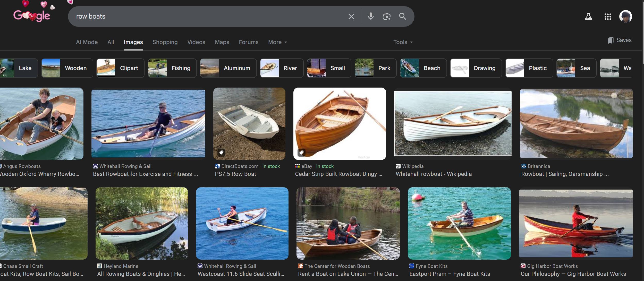Open Whitehall rowboat - Wikipedia result link

(434, 174)
